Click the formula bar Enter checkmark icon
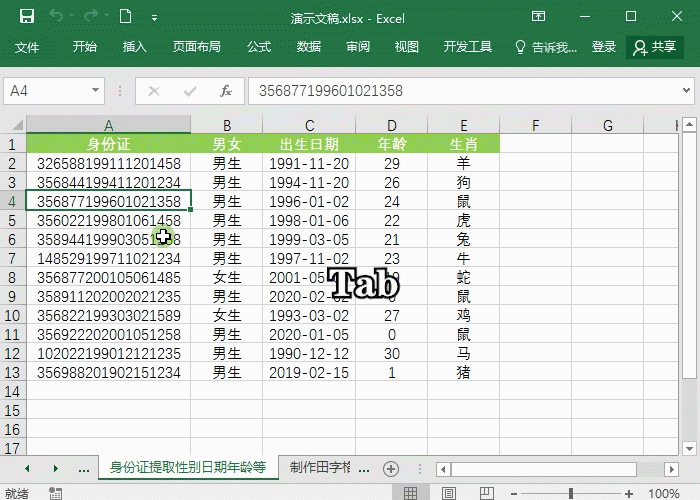The image size is (700, 500). pyautogui.click(x=190, y=91)
